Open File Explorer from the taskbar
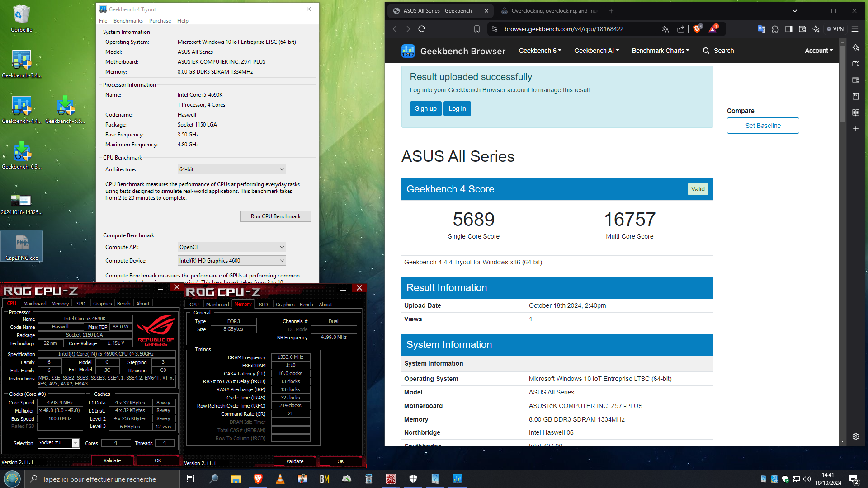This screenshot has height=488, width=868. pos(236,479)
